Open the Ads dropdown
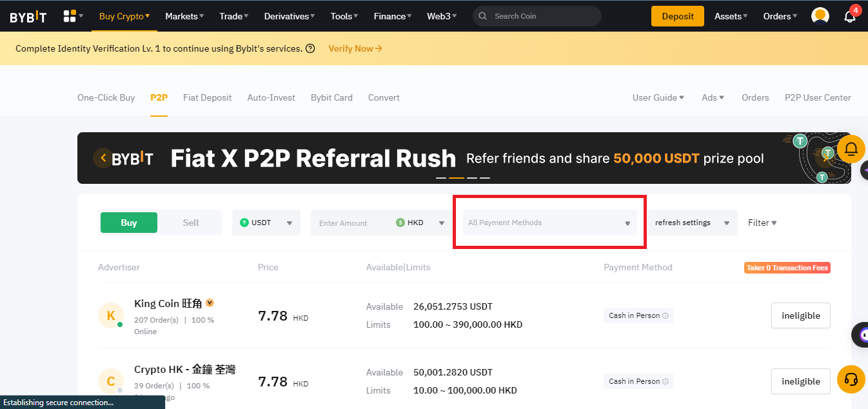The image size is (868, 409). click(x=713, y=97)
